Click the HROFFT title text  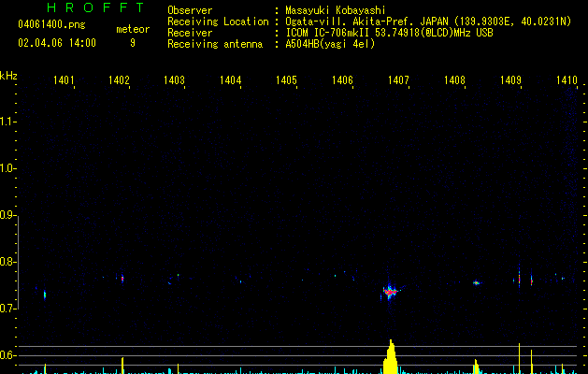(x=95, y=7)
